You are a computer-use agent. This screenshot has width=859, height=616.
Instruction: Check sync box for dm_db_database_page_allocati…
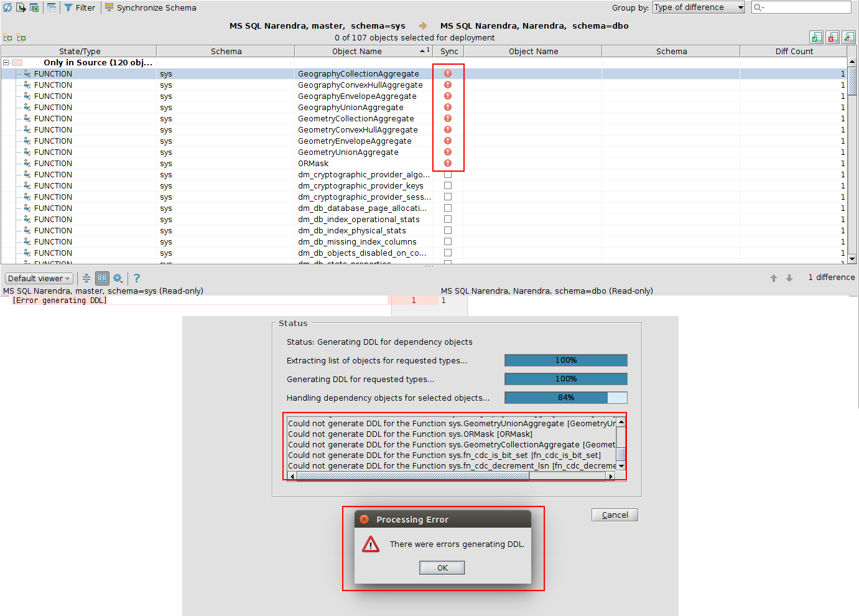point(448,208)
